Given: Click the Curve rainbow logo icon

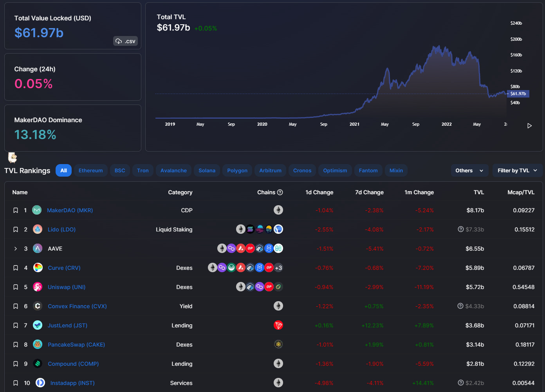Looking at the screenshot, I should pyautogui.click(x=38, y=267).
